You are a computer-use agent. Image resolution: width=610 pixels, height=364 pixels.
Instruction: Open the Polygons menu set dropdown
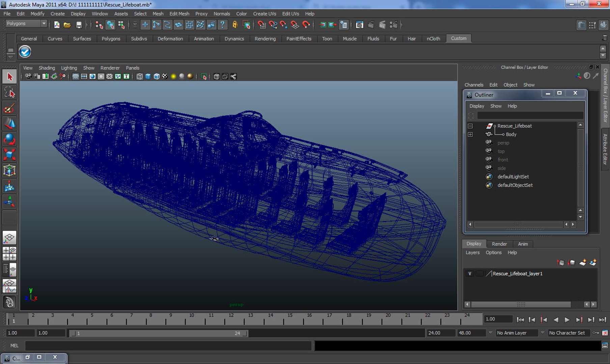pyautogui.click(x=26, y=24)
